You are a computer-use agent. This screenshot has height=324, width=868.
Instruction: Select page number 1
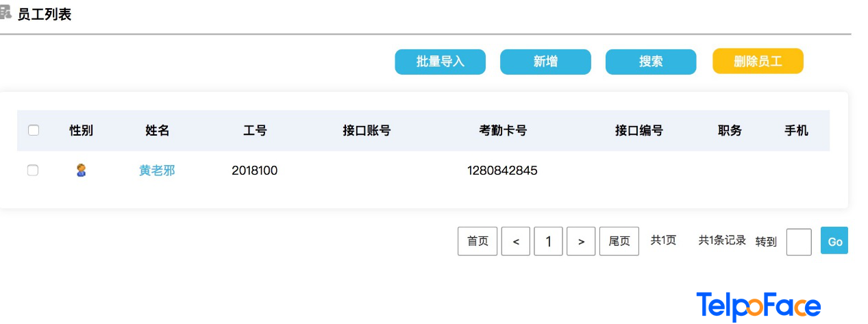click(549, 241)
